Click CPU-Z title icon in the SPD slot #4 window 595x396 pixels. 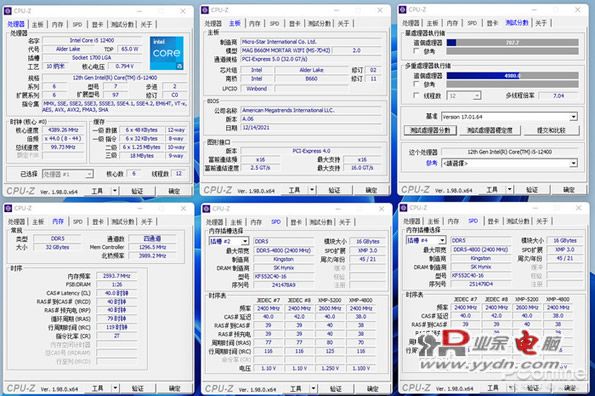404,208
